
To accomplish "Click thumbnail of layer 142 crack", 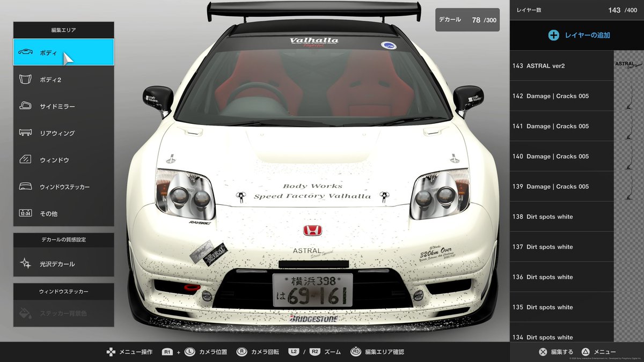I will coord(628,96).
